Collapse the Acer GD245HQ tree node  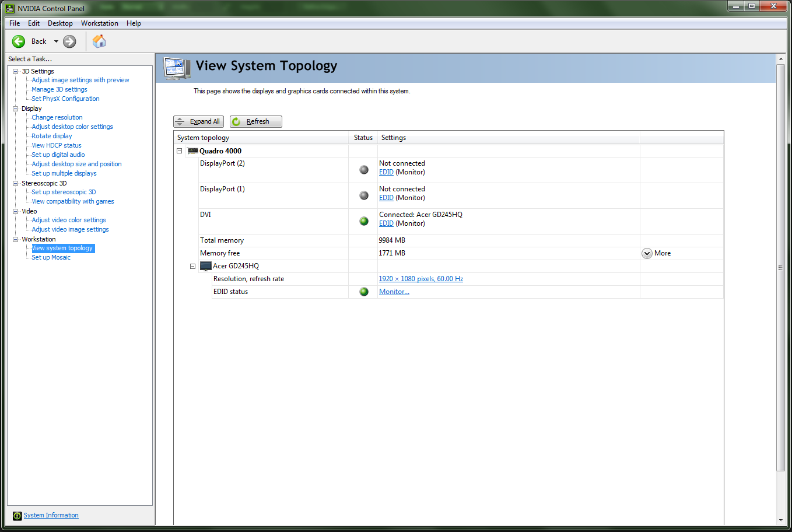[x=192, y=267]
